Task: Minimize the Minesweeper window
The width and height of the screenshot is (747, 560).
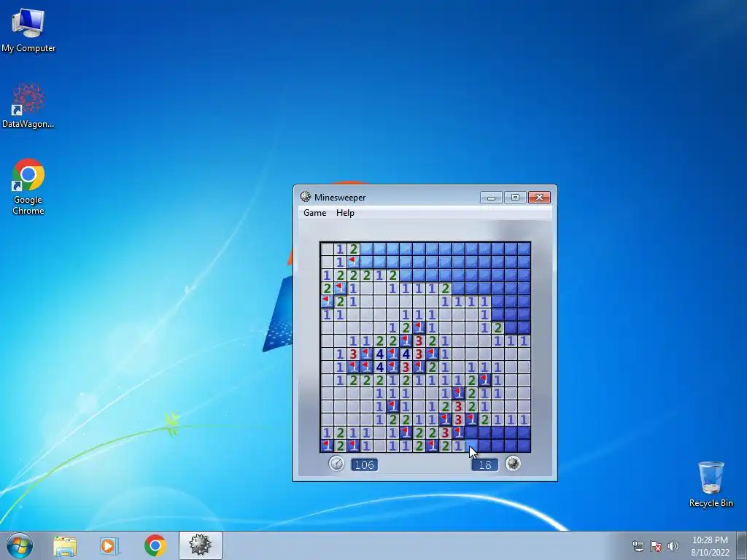Action: click(x=491, y=197)
